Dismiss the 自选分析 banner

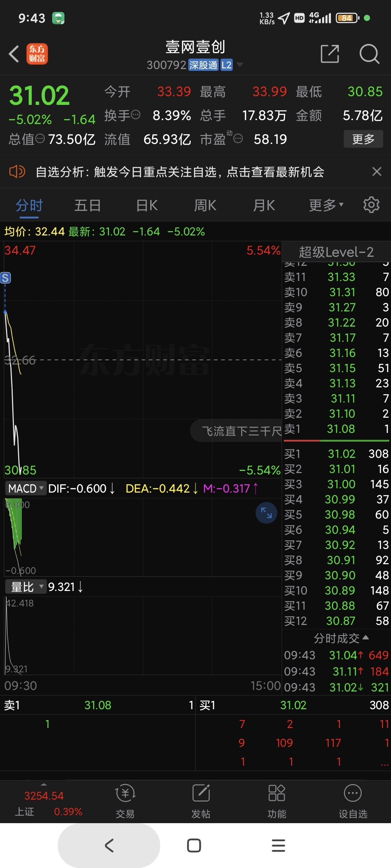(x=377, y=171)
